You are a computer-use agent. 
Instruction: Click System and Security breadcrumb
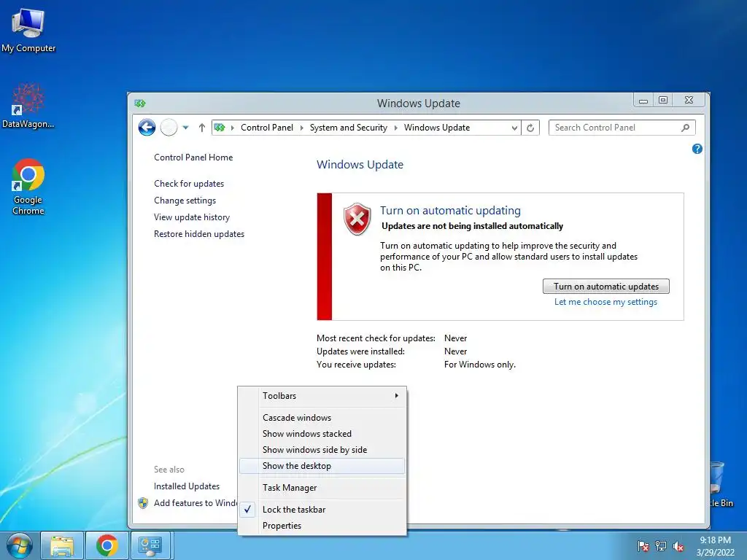coord(348,128)
